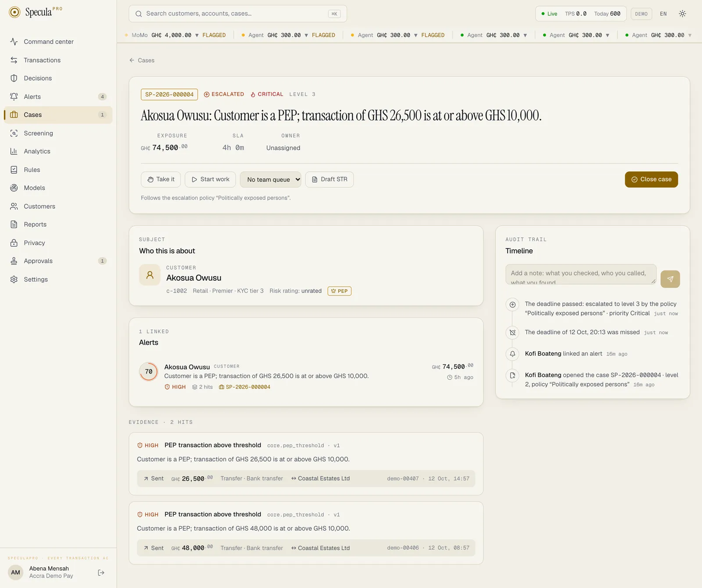Click the Abena Mensah user profile
Screen dimensions: 702x588
[49, 572]
